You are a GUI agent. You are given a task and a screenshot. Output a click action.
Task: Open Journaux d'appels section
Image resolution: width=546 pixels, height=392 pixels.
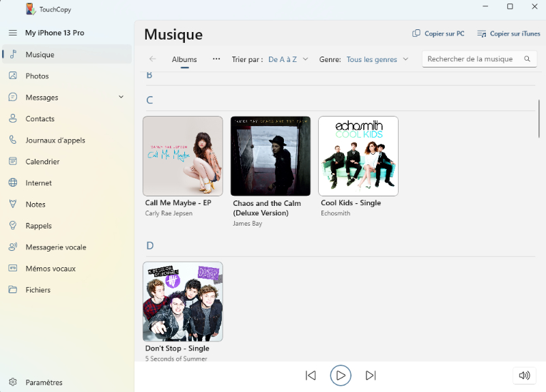pos(67,140)
